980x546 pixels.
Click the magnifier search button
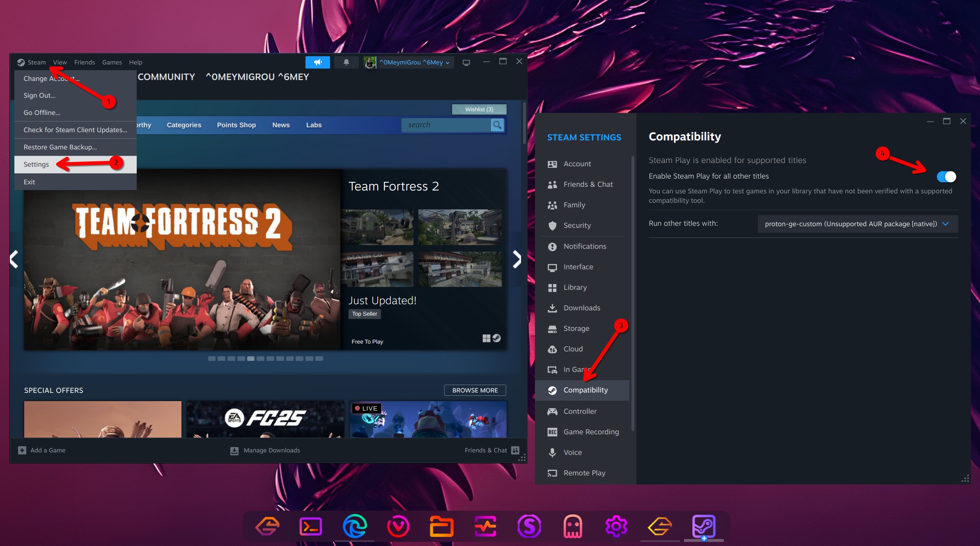(x=497, y=125)
